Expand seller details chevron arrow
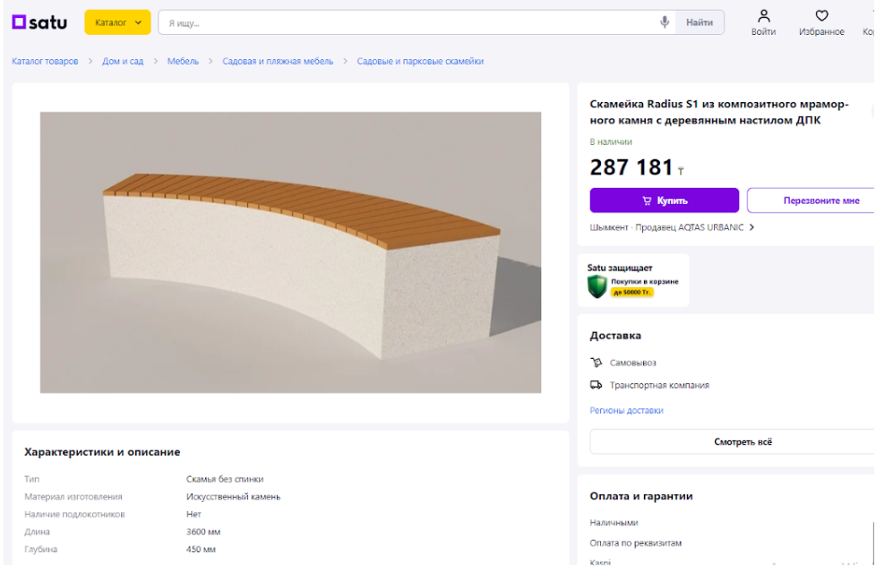The height and width of the screenshot is (588, 876). (752, 227)
